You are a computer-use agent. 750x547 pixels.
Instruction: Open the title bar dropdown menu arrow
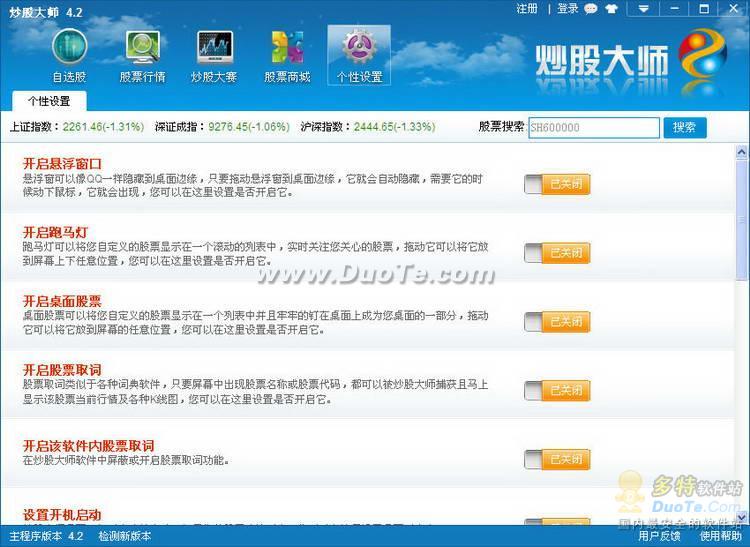click(x=643, y=9)
